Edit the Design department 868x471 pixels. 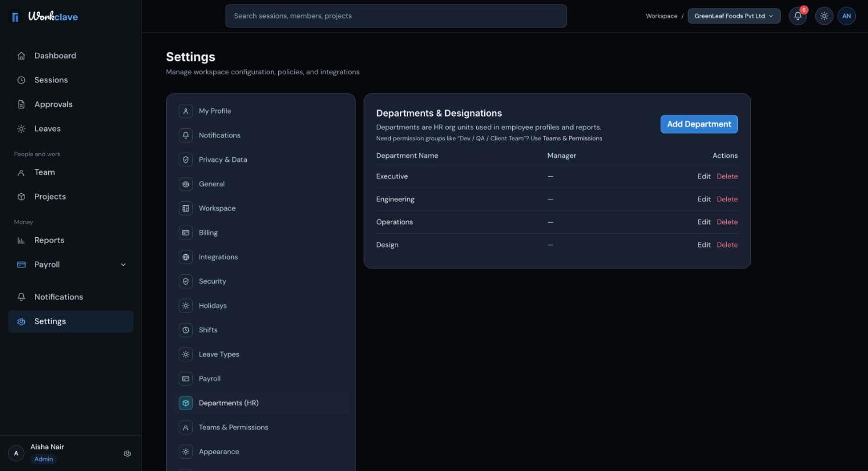[x=704, y=245]
